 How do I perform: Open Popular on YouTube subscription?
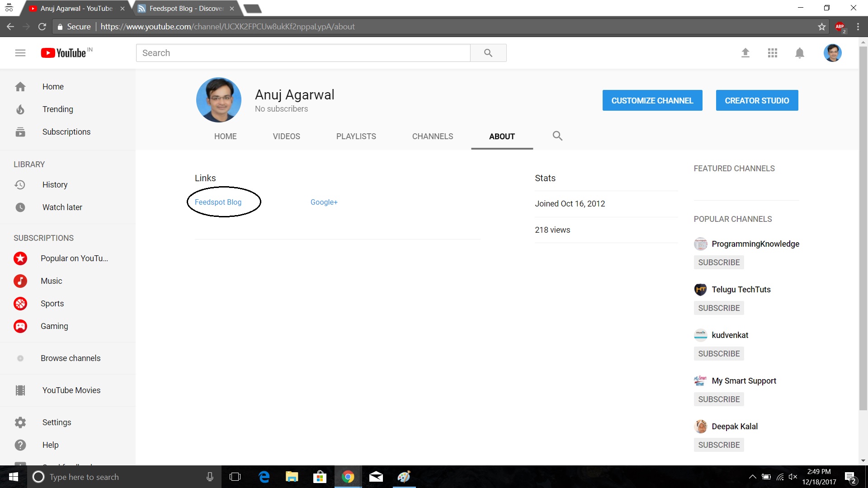tap(68, 258)
